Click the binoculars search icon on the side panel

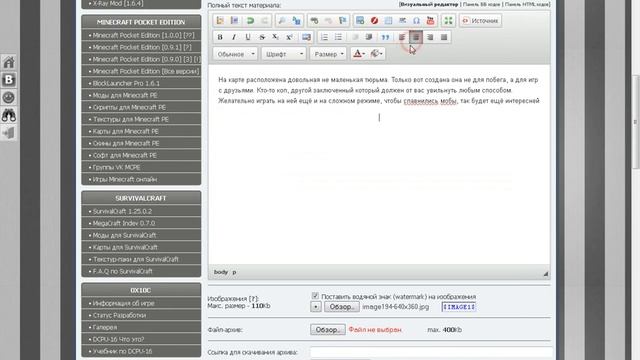click(9, 116)
